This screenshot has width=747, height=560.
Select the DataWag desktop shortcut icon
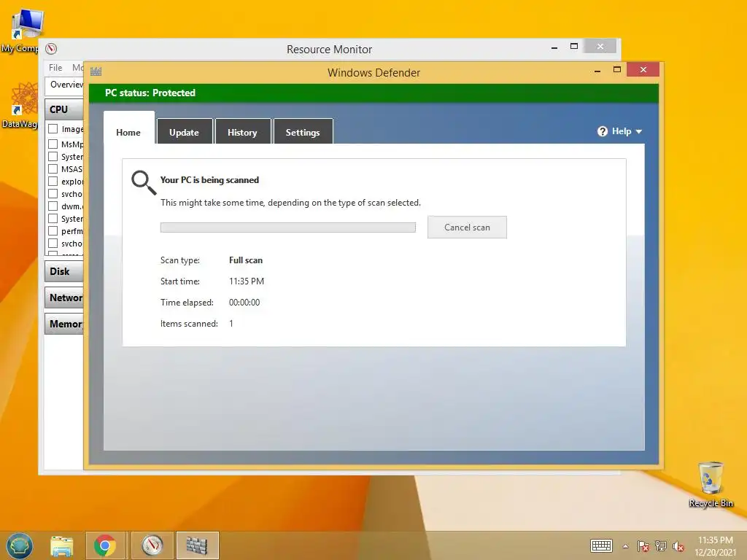21,106
